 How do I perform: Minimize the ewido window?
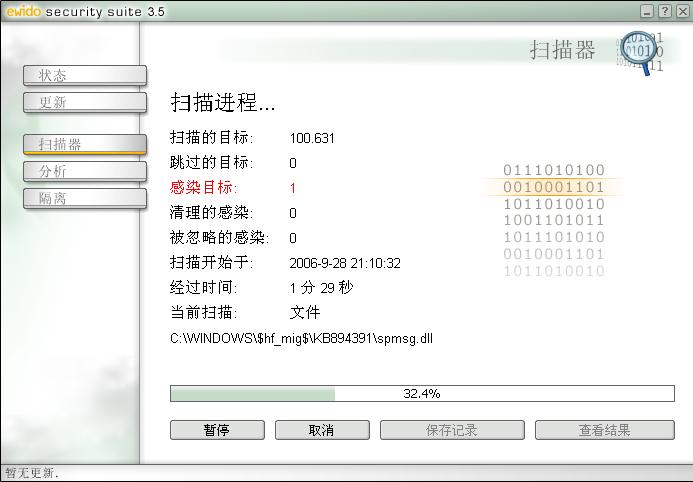click(x=647, y=11)
